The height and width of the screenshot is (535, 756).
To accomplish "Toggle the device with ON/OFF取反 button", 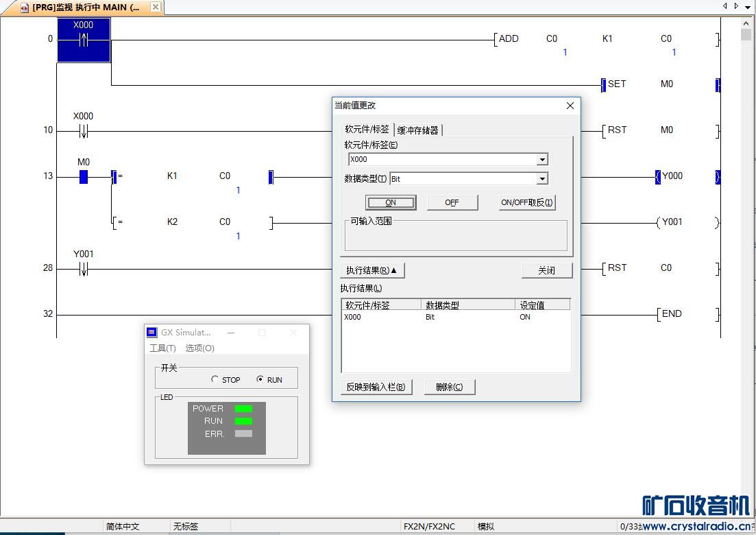I will [526, 202].
